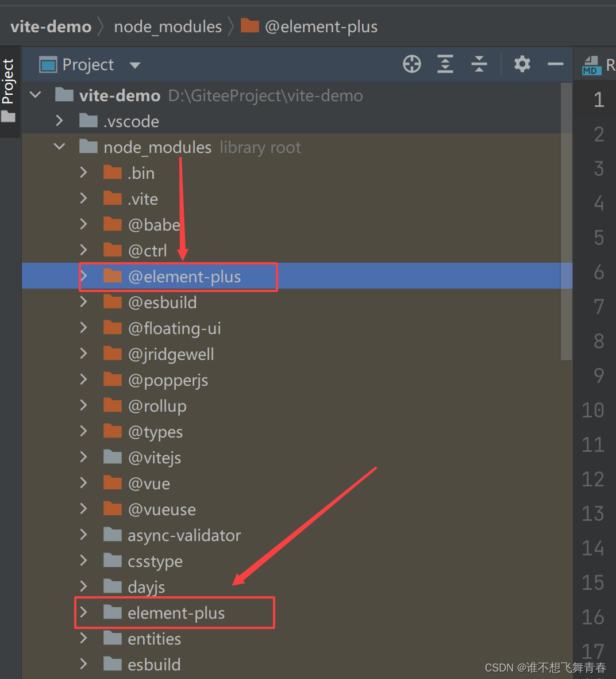Open node_modules from the breadcrumb
This screenshot has width=616, height=679.
pos(168,26)
